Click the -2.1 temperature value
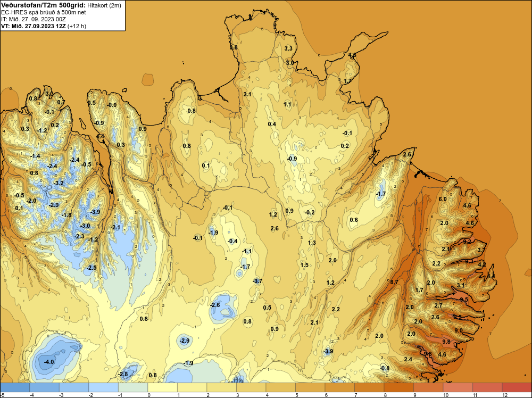The image size is (532, 398). tap(115, 227)
